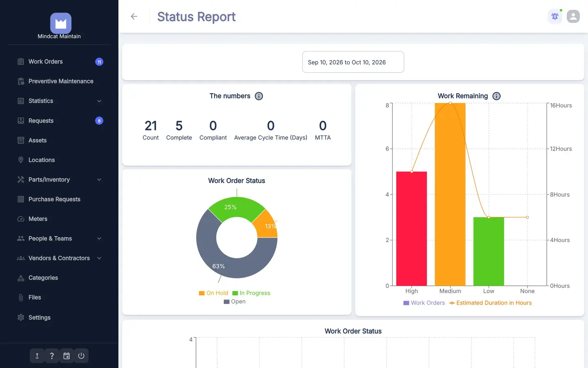Expand the People & Teams chevron

(99, 238)
